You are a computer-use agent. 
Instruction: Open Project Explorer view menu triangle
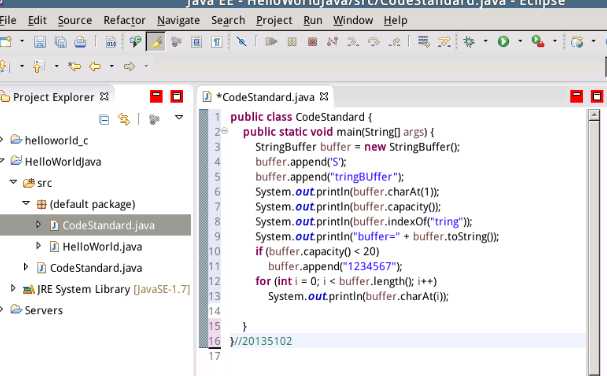tap(179, 117)
